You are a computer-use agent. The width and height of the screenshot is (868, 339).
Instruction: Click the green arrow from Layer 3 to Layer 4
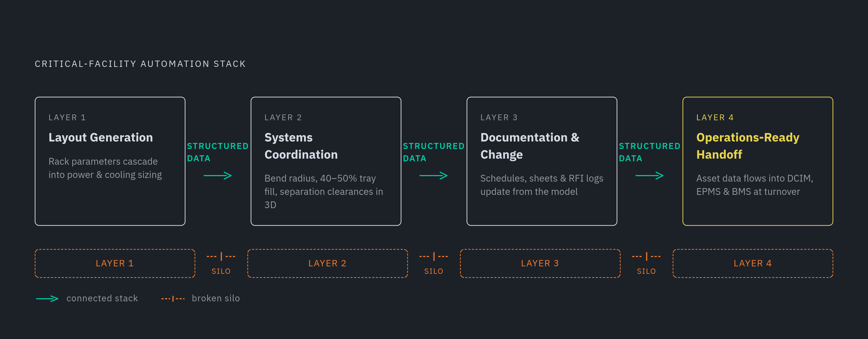pyautogui.click(x=649, y=175)
